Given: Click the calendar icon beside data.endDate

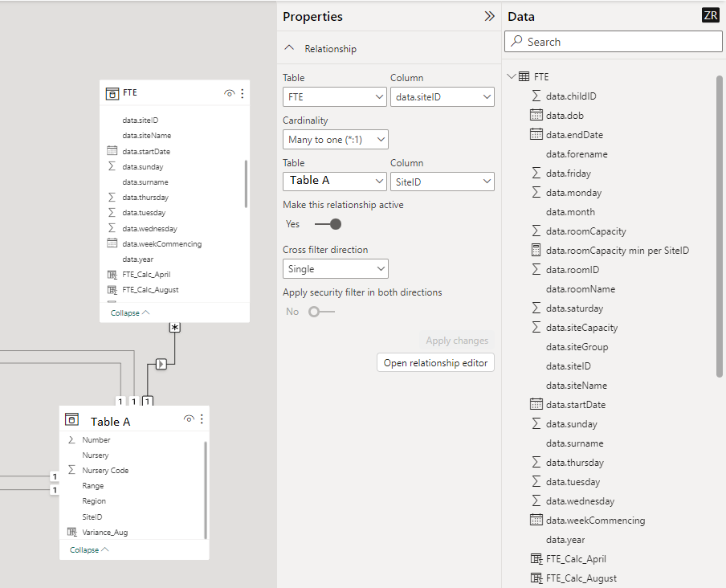Looking at the screenshot, I should coord(536,134).
